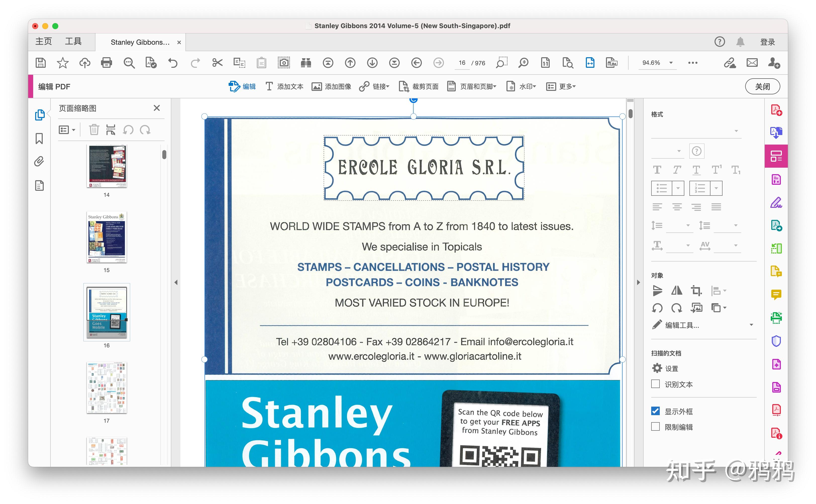Open the email envelope icon
This screenshot has height=504, width=816.
click(x=752, y=63)
